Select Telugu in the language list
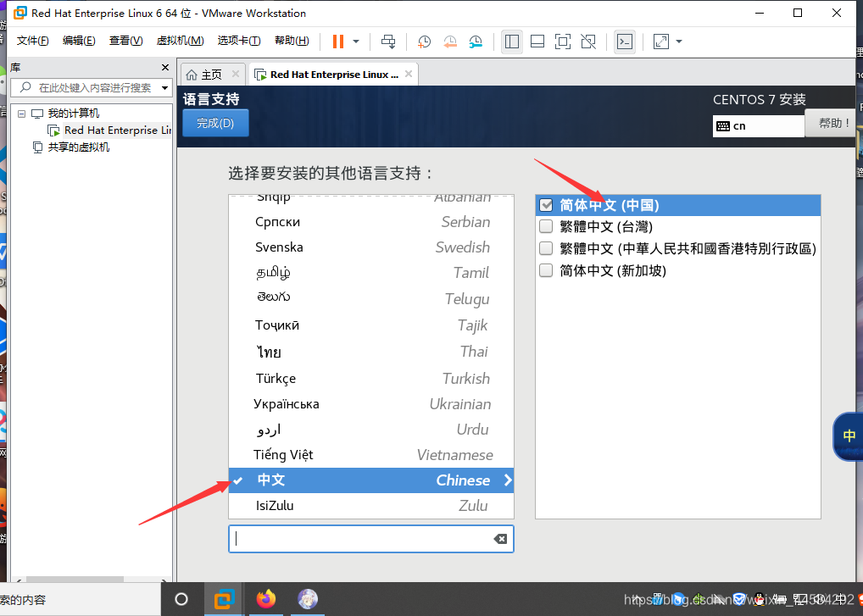 pyautogui.click(x=371, y=298)
